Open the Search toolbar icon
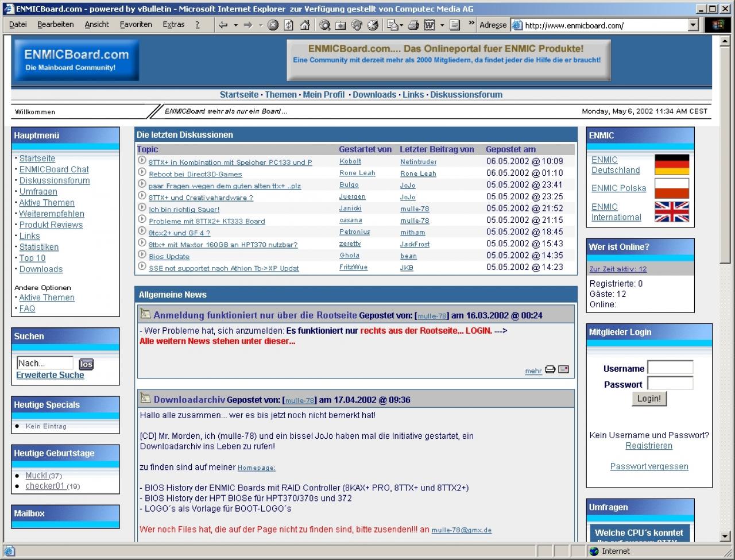Screen dimensions: 735x560 pyautogui.click(x=324, y=25)
